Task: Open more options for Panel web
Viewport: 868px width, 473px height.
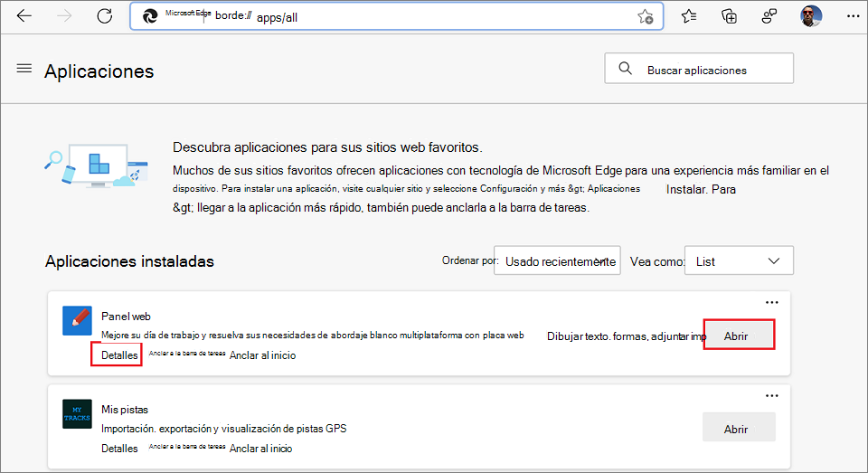Action: click(x=771, y=302)
